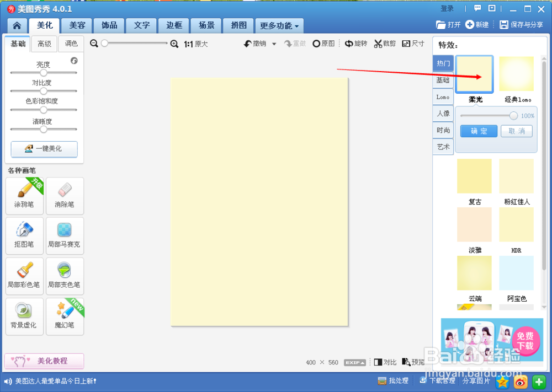Toggle the 原图 original view

click(x=324, y=44)
